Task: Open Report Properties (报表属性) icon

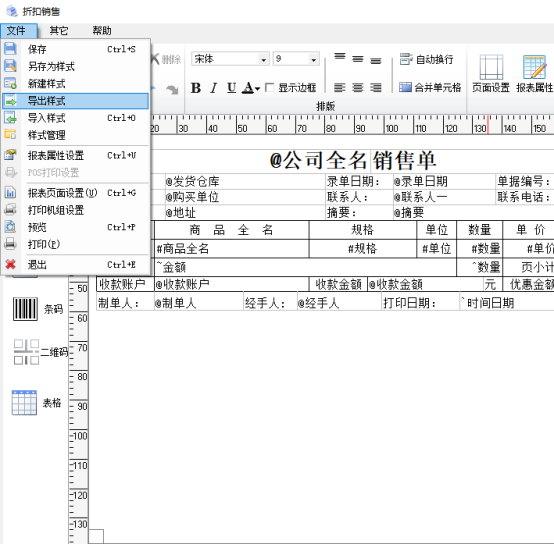Action: [534, 73]
